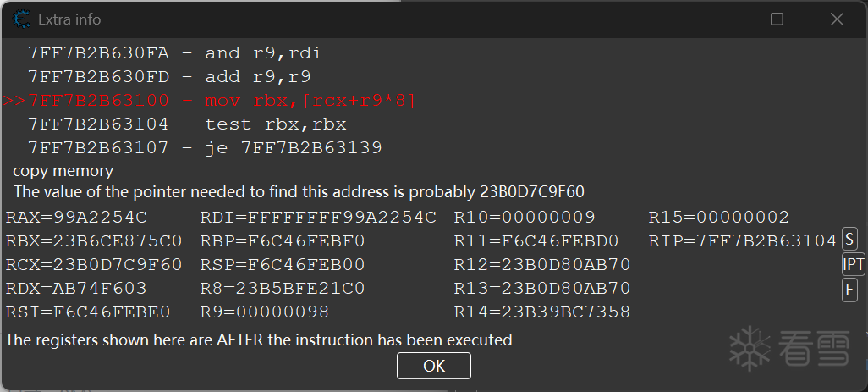
Task: Click the R14 register value
Action: click(541, 312)
